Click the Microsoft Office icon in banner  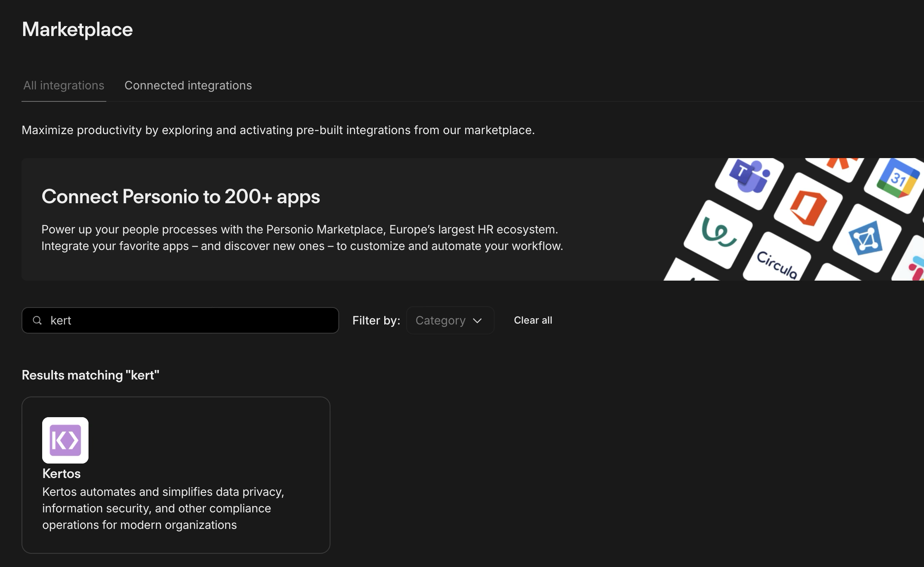(x=808, y=207)
